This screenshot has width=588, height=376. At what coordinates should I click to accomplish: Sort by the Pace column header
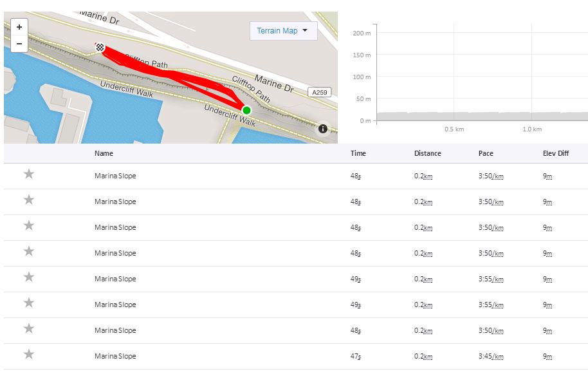coord(486,153)
